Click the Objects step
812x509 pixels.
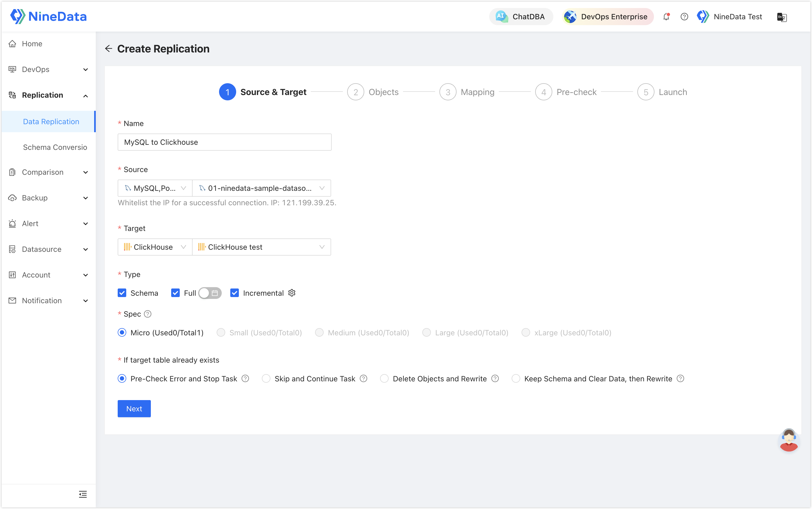coord(373,92)
